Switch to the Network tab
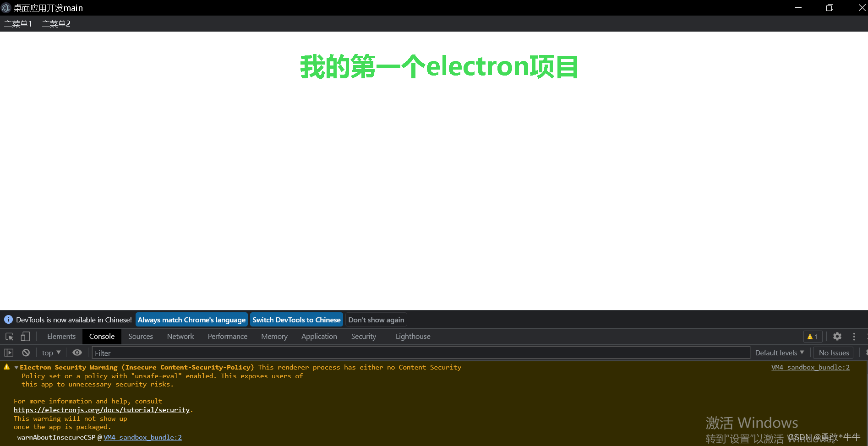 click(180, 336)
